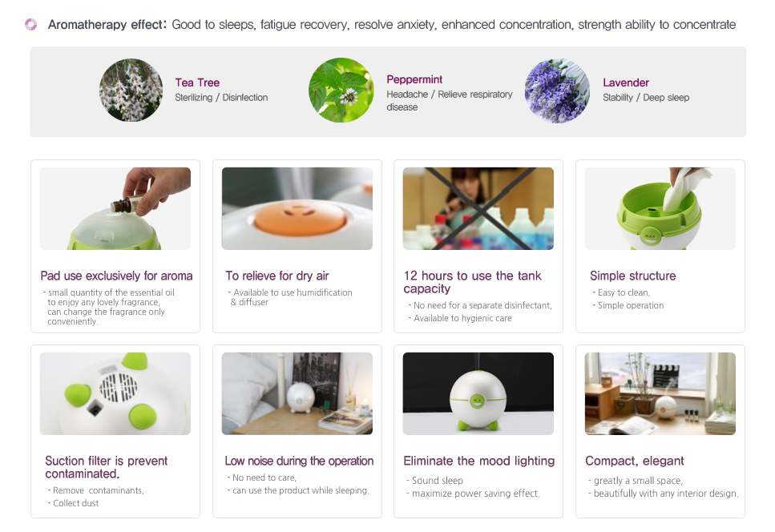Click the Peppermint leaf circle image

tap(341, 91)
